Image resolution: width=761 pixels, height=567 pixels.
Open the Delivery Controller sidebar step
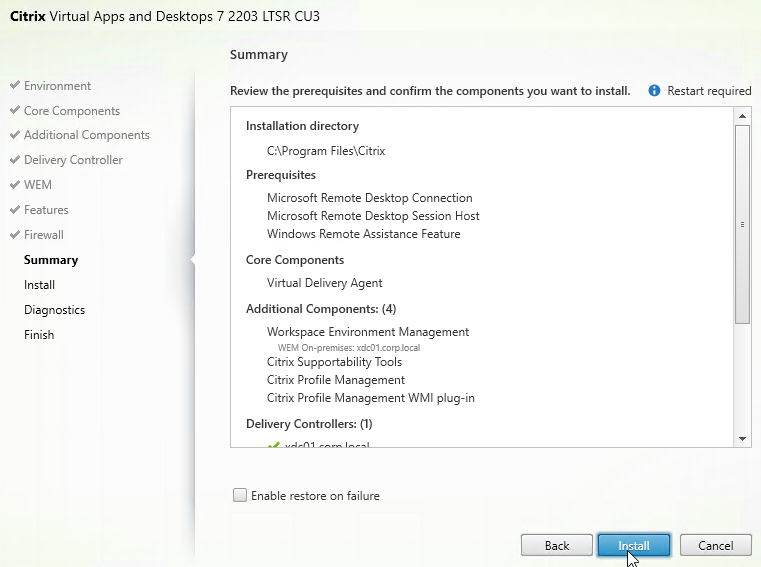coord(73,160)
